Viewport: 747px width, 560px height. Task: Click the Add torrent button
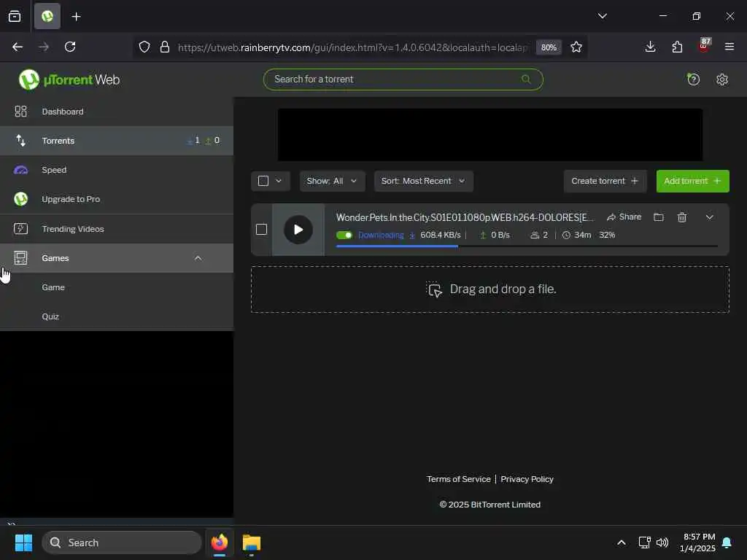(x=692, y=181)
